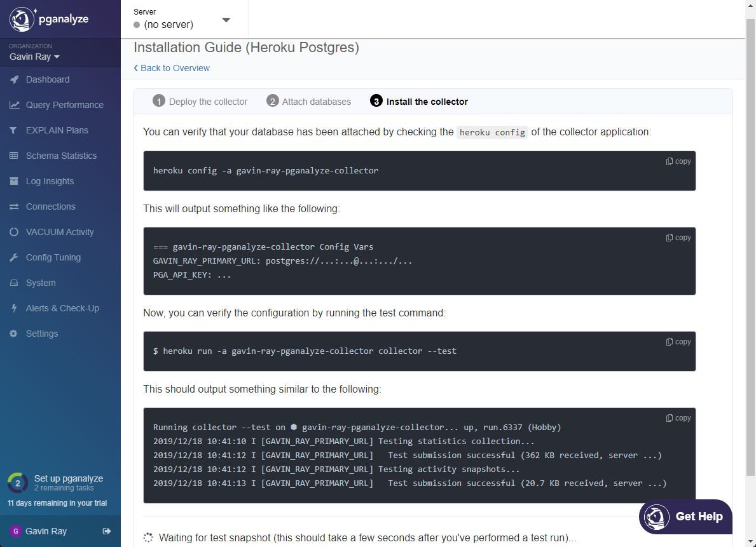Copy the Config Vars output block
The image size is (756, 547).
click(678, 238)
